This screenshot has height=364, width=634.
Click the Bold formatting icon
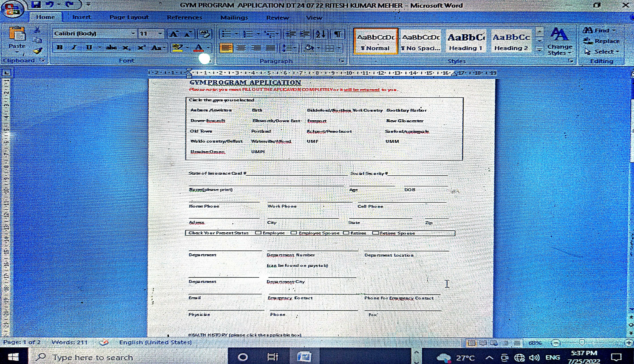tap(60, 47)
